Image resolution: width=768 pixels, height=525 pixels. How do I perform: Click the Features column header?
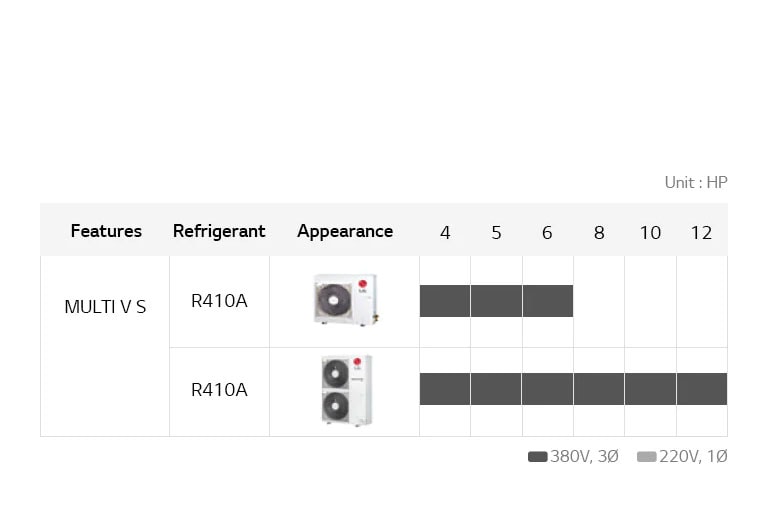(106, 231)
